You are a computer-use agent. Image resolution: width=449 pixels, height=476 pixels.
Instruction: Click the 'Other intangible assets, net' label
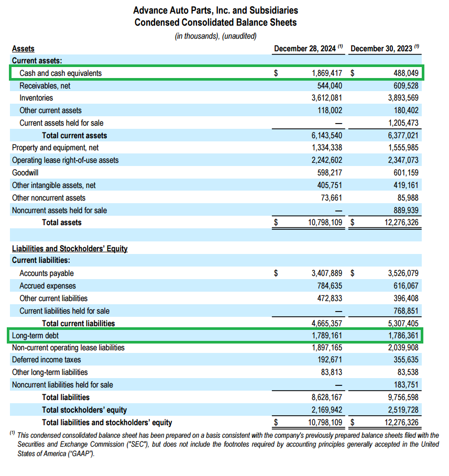tap(54, 185)
